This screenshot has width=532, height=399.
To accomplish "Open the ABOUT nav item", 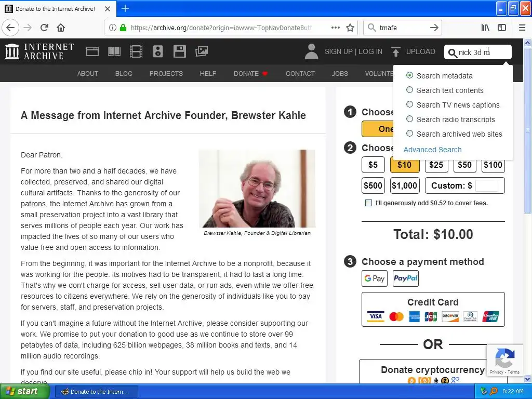I will [87, 74].
